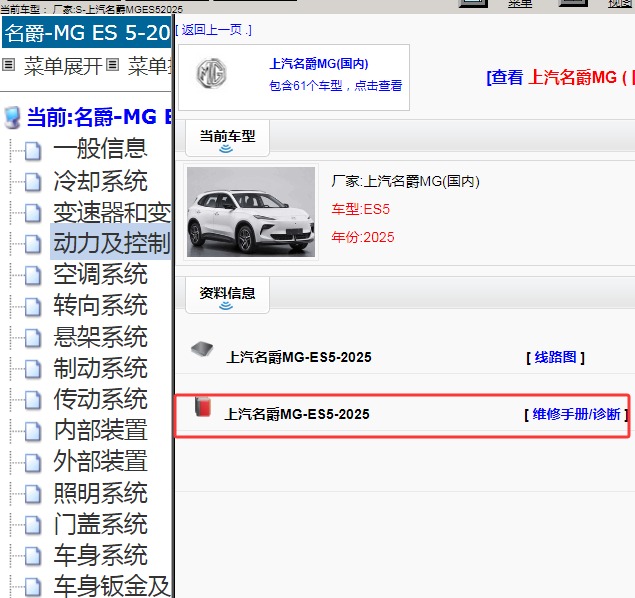This screenshot has width=635, height=598.
Task: Select 变速器和变 tree entry
Action: tap(112, 212)
